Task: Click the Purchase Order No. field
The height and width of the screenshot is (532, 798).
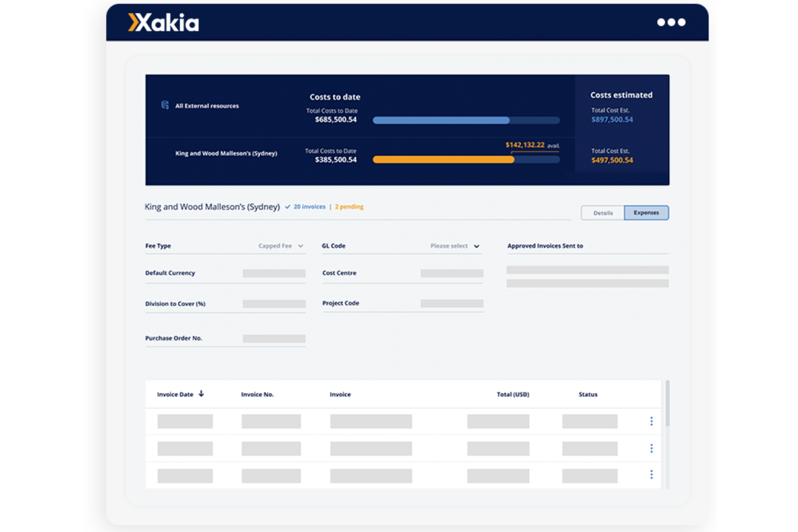Action: (x=274, y=338)
